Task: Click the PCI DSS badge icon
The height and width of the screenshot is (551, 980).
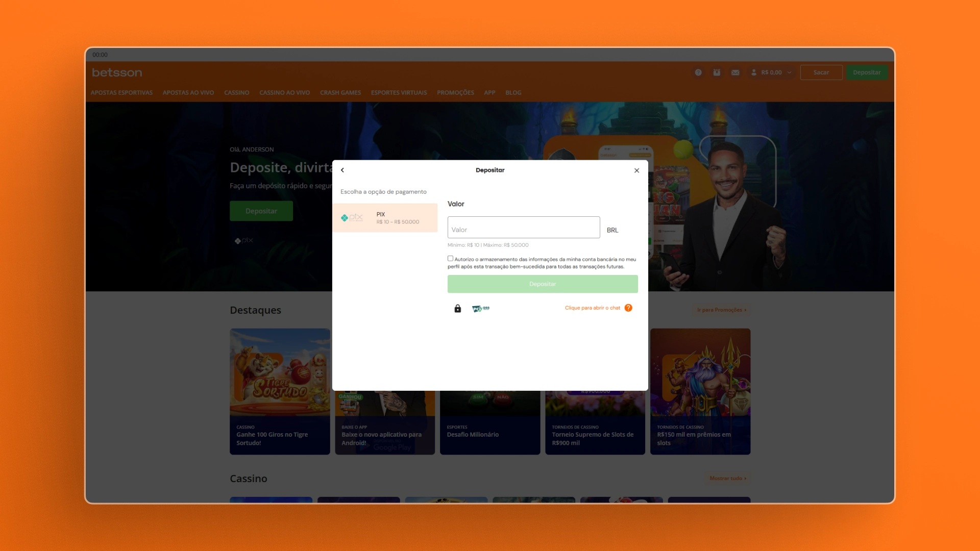Action: coord(481,308)
